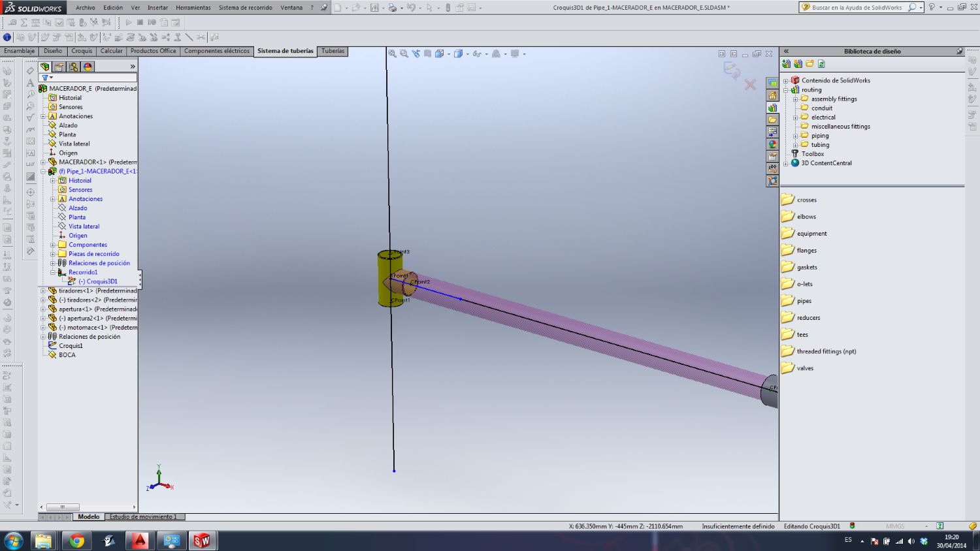This screenshot has width=980, height=551.
Task: Collapse the Biblioteca de diseño panel with chevrons
Action: [x=786, y=51]
